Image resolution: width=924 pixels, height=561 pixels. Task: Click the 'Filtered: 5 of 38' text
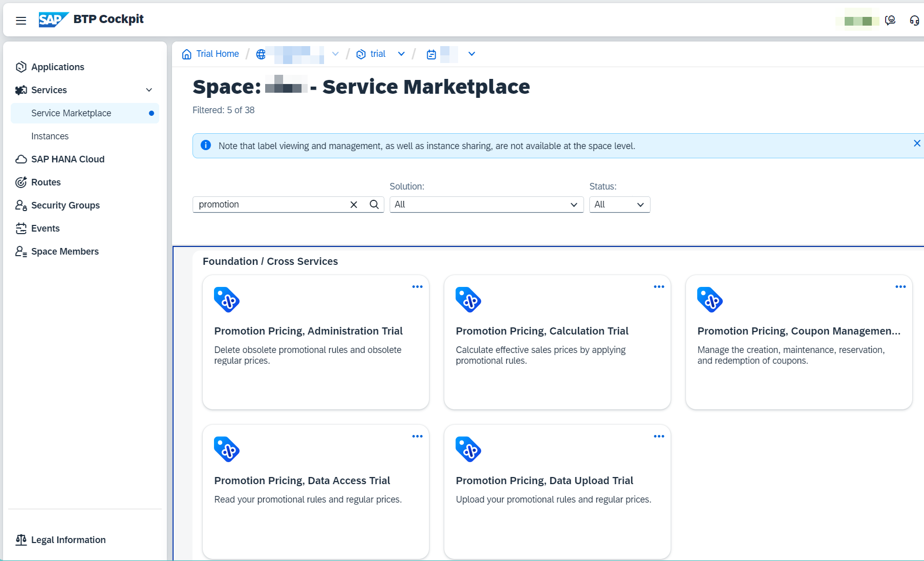pyautogui.click(x=223, y=110)
